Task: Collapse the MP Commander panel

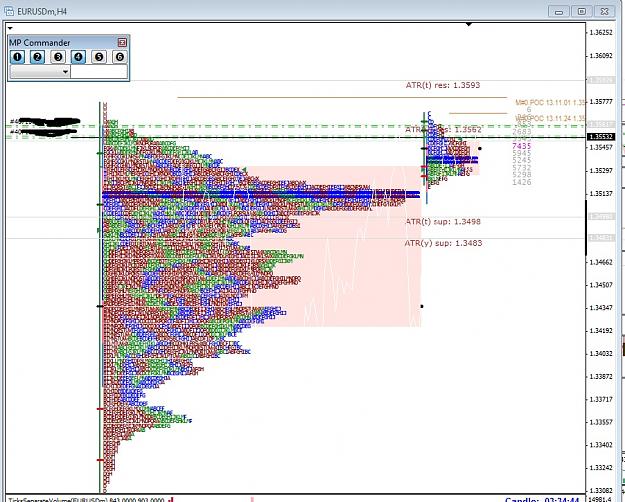Action: point(122,42)
